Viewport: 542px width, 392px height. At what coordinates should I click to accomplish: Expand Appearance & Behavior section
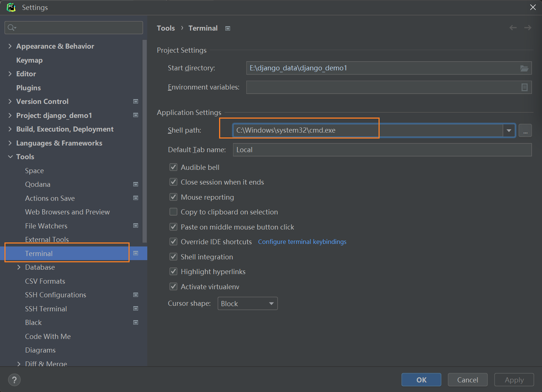(10, 46)
